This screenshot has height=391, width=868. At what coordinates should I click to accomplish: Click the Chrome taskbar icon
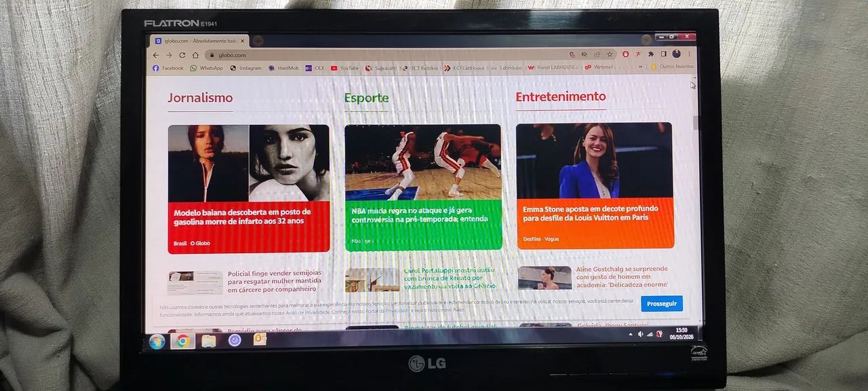tap(183, 341)
